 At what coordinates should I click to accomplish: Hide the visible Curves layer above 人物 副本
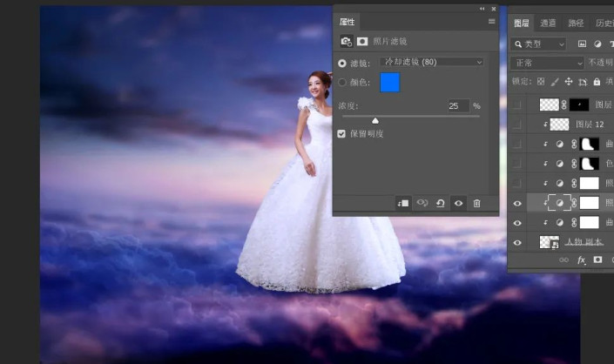coord(516,223)
